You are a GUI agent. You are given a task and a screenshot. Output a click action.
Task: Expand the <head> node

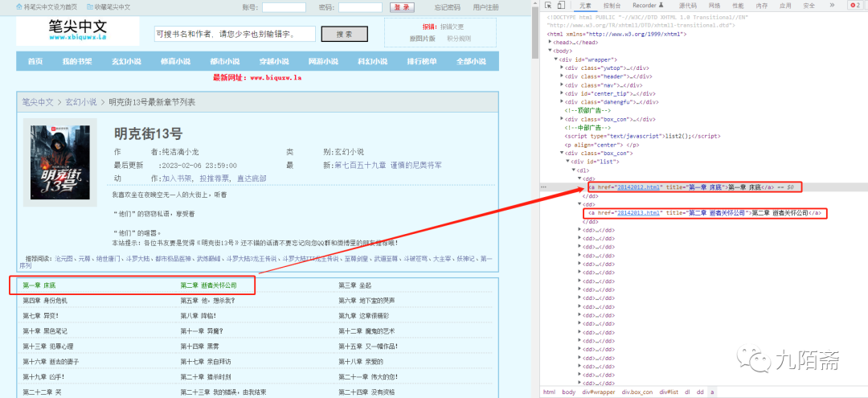coord(551,43)
